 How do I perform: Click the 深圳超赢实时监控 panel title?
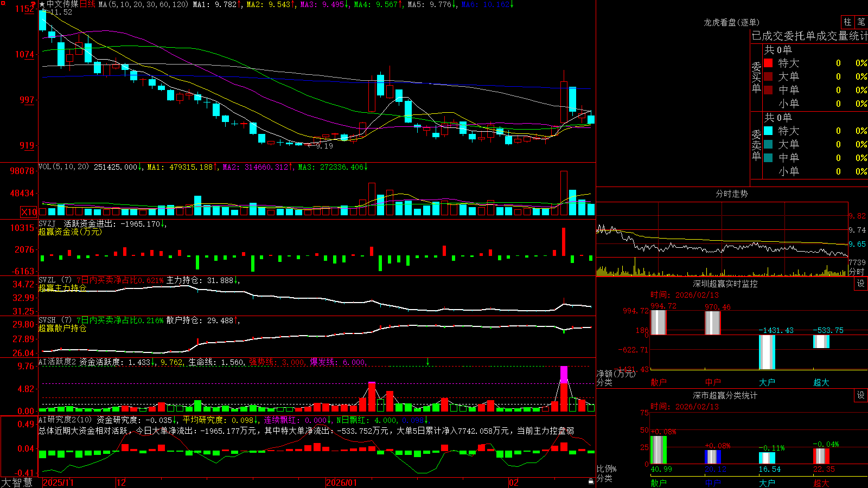[x=725, y=284]
